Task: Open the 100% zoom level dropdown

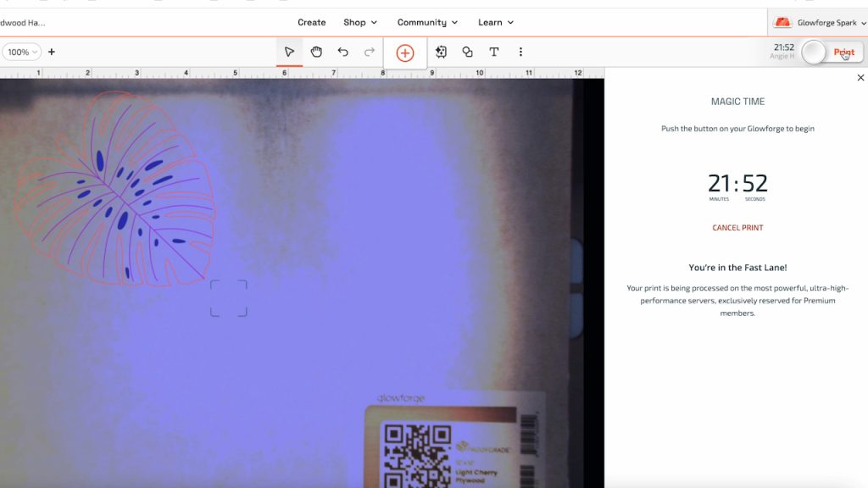Action: tap(22, 52)
